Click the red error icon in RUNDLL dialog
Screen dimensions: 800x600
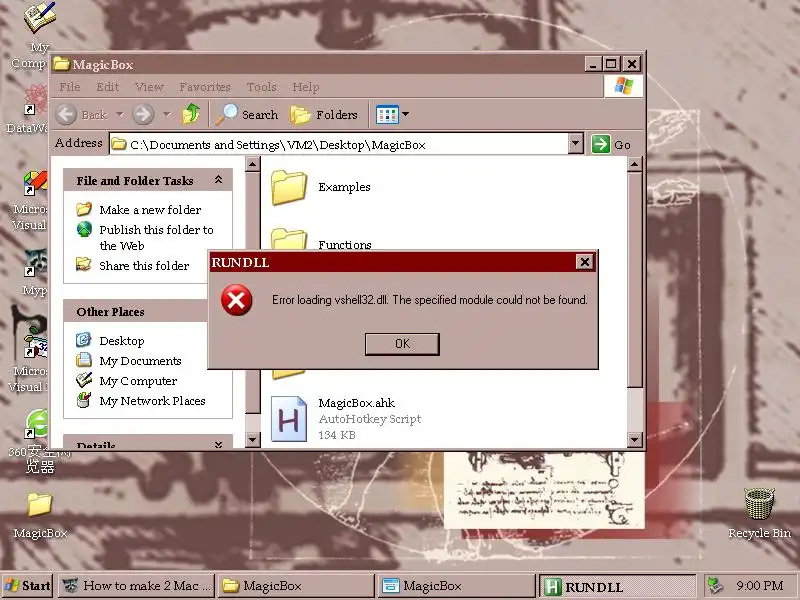coord(237,300)
